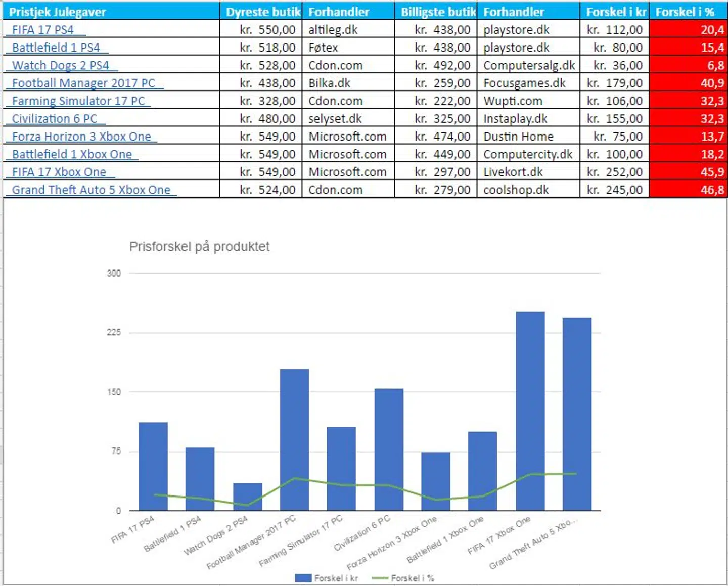This screenshot has height=586, width=728.
Task: Click the FIFA 17 Xbox One table link
Action: (59, 172)
